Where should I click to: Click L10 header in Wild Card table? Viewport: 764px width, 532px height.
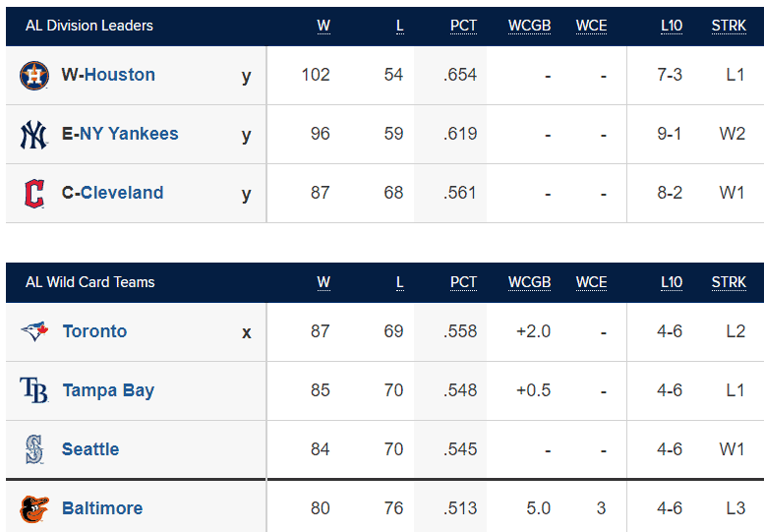tap(672, 282)
